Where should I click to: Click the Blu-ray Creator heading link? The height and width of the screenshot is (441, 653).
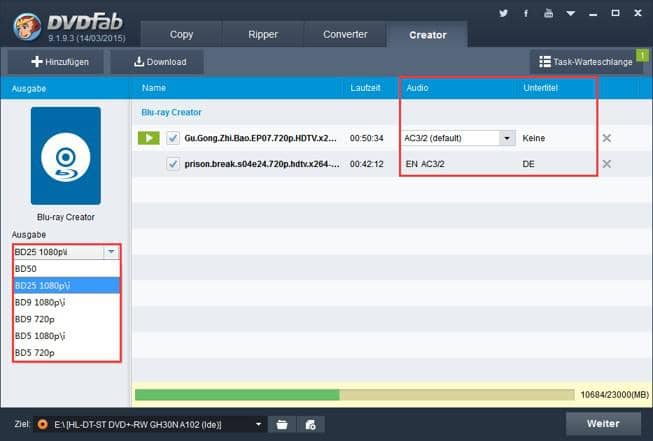pyautogui.click(x=171, y=112)
